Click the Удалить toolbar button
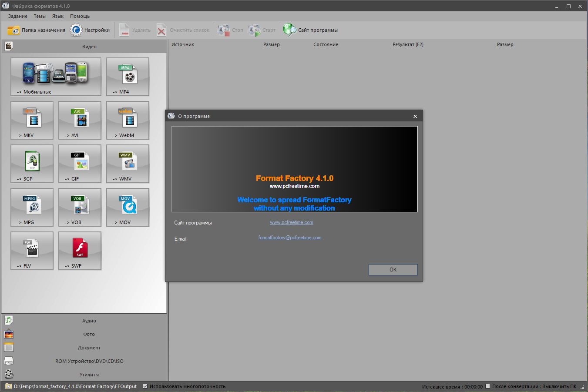The width and height of the screenshot is (588, 392). 134,30
